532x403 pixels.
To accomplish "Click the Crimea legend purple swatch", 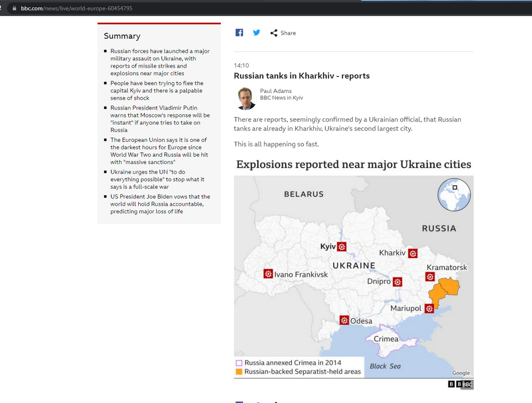I will click(x=239, y=363).
